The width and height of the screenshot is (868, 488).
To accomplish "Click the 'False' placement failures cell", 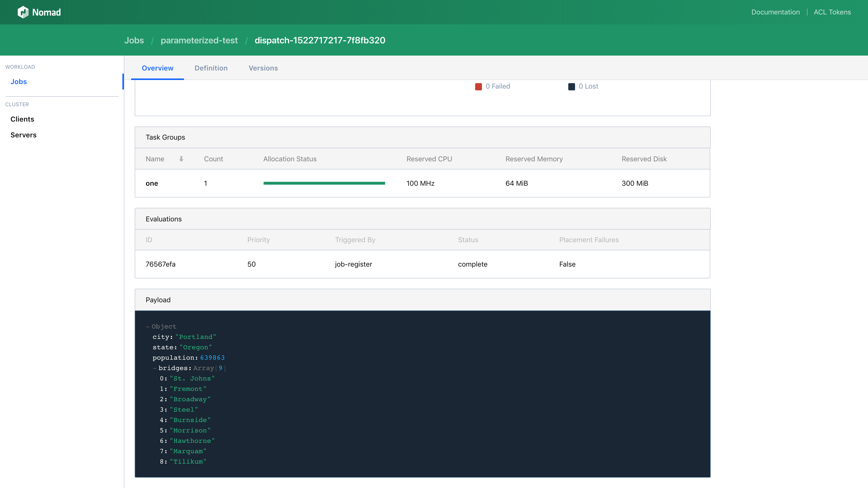I will [567, 264].
